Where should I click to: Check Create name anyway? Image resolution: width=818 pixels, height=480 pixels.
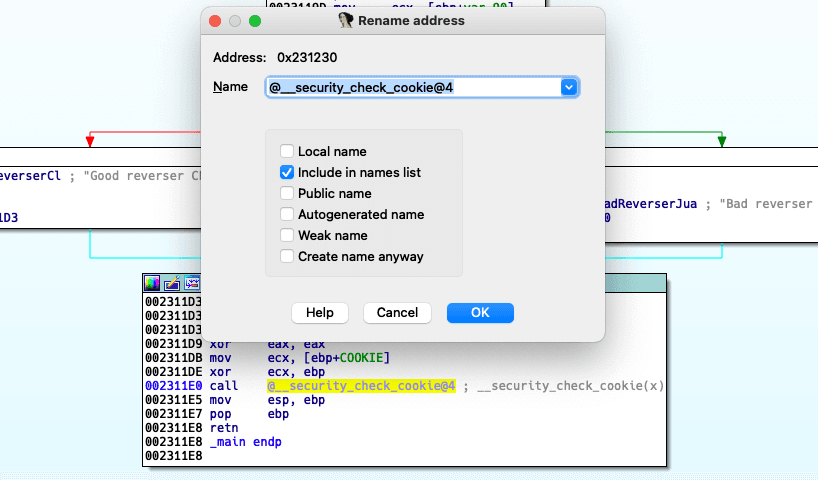pyautogui.click(x=287, y=256)
